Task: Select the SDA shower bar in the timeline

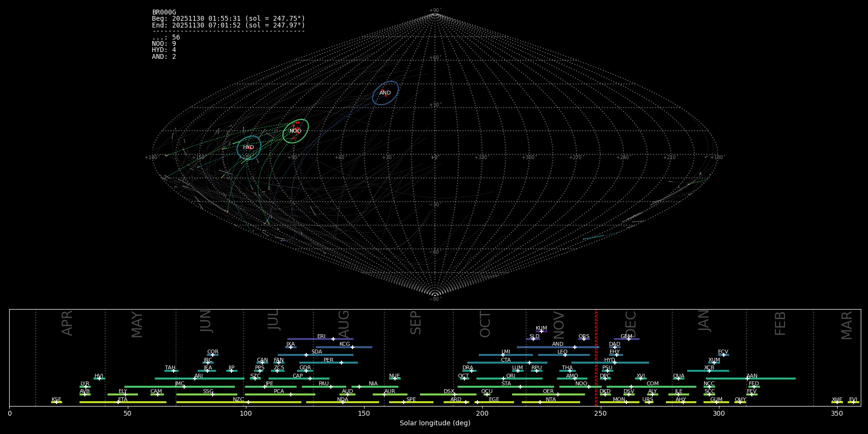Action: coord(316,355)
